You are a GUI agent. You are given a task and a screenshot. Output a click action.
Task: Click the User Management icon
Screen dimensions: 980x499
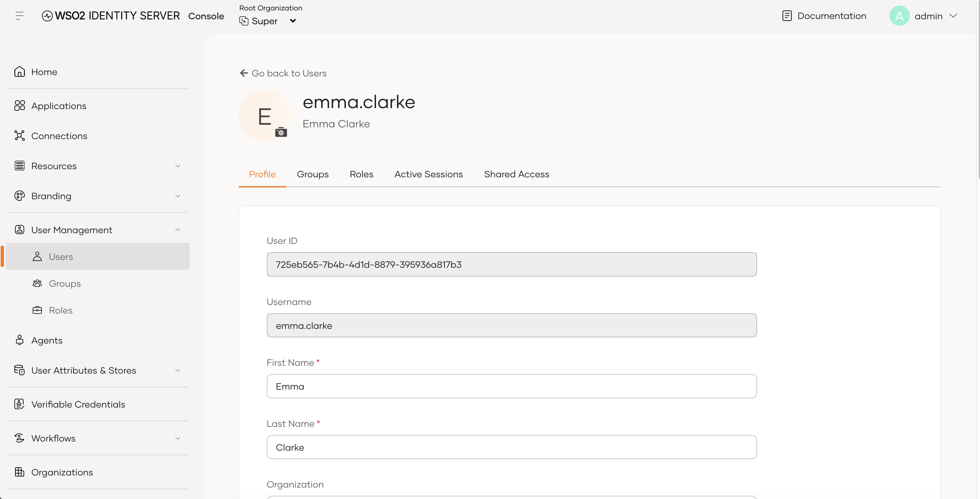(x=19, y=230)
